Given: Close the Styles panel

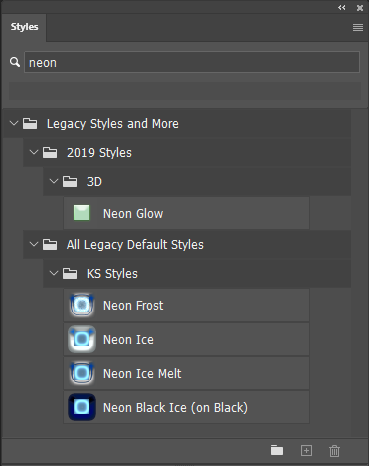Looking at the screenshot, I should click(x=360, y=8).
